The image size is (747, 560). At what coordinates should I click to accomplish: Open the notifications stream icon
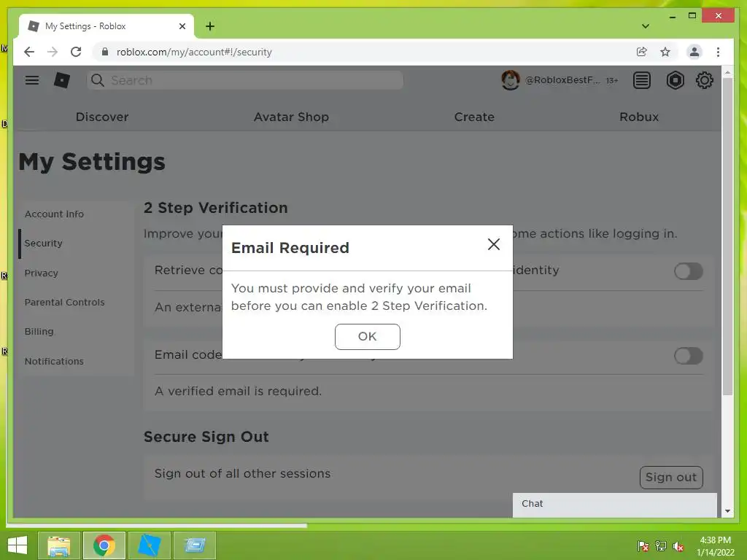[642, 80]
